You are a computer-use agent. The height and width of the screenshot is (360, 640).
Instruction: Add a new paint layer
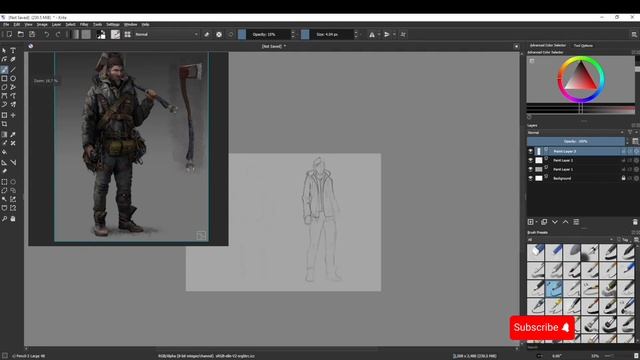[x=531, y=222]
